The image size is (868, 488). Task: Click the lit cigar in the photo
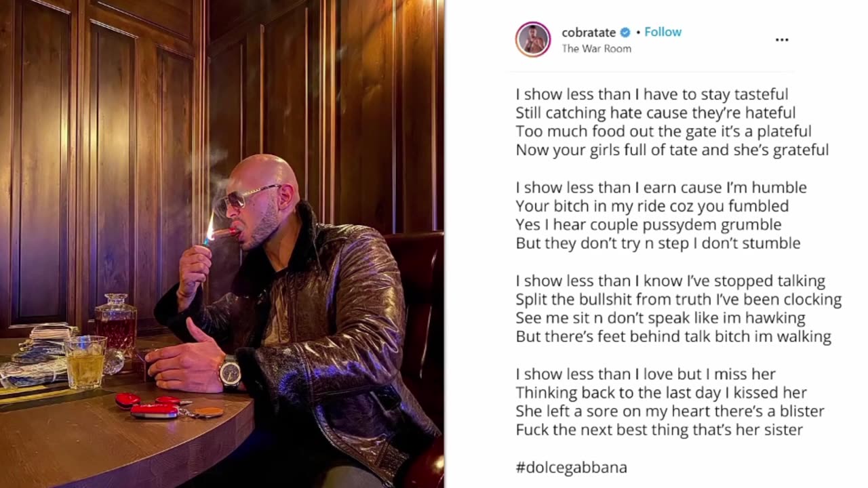click(222, 233)
